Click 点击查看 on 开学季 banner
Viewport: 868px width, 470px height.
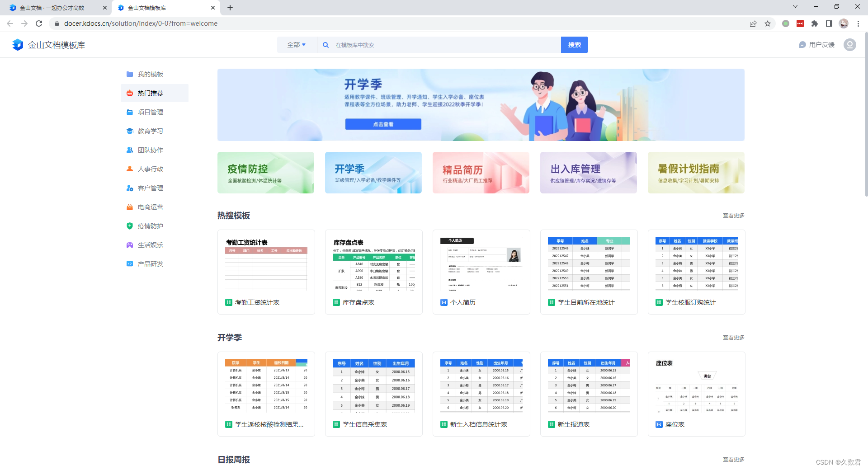(383, 124)
